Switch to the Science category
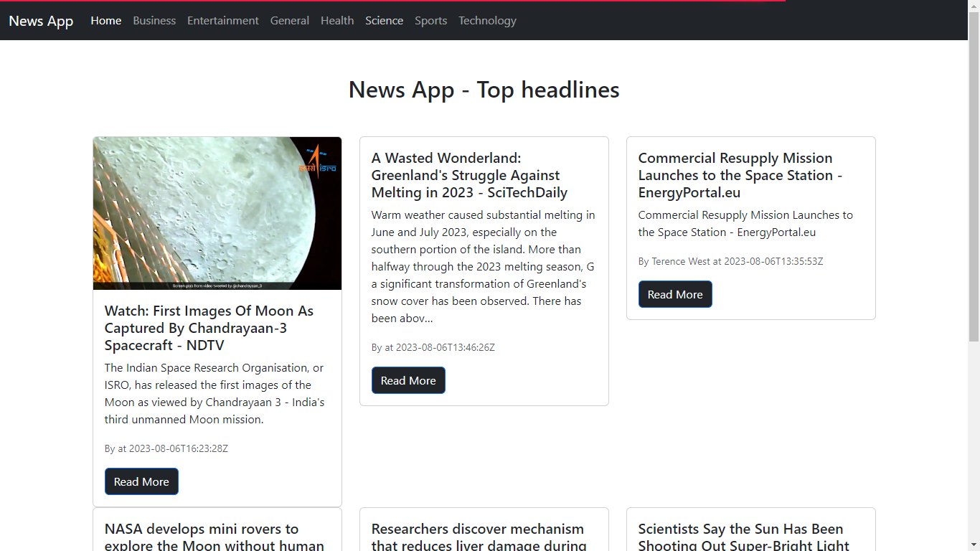Image resolution: width=980 pixels, height=551 pixels. point(384,21)
